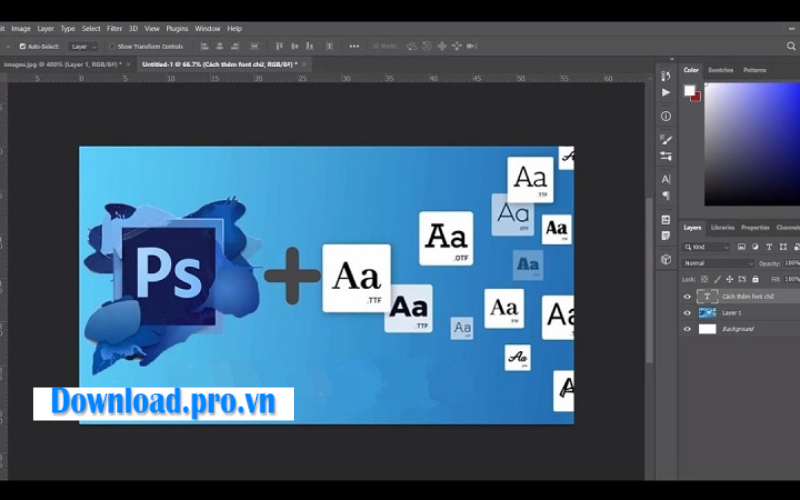Hide Layer 1 using its eye icon
The image size is (800, 500).
click(687, 313)
